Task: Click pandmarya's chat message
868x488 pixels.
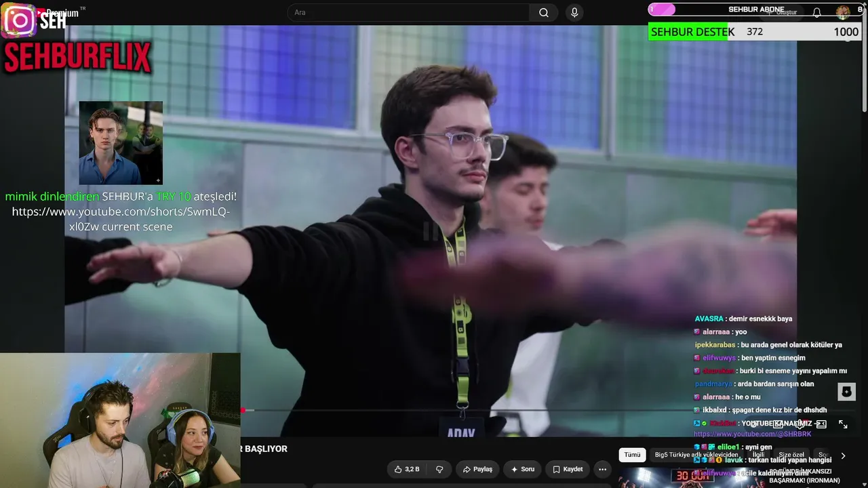Action: click(754, 384)
